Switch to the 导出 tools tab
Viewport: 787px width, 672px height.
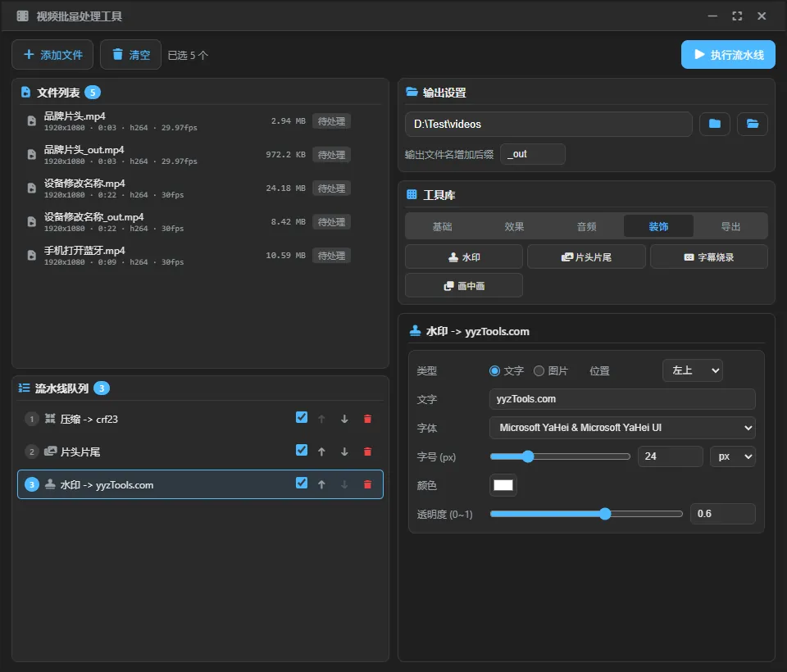pos(730,226)
